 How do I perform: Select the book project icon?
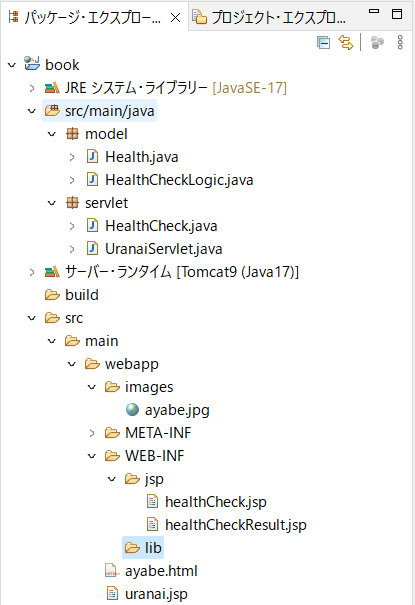(x=32, y=64)
